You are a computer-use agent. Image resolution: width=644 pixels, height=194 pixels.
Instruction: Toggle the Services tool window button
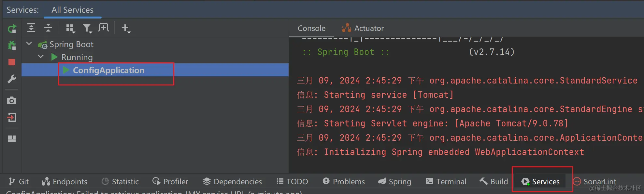point(540,181)
